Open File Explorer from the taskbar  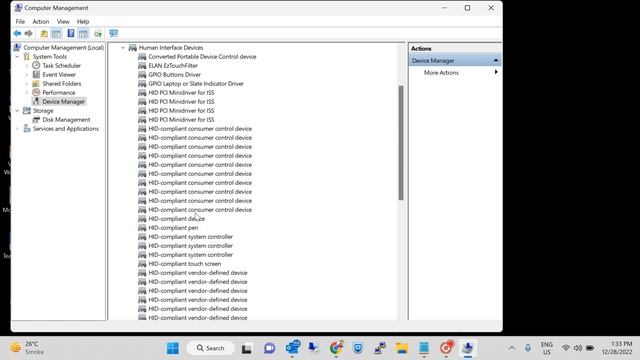(x=402, y=348)
